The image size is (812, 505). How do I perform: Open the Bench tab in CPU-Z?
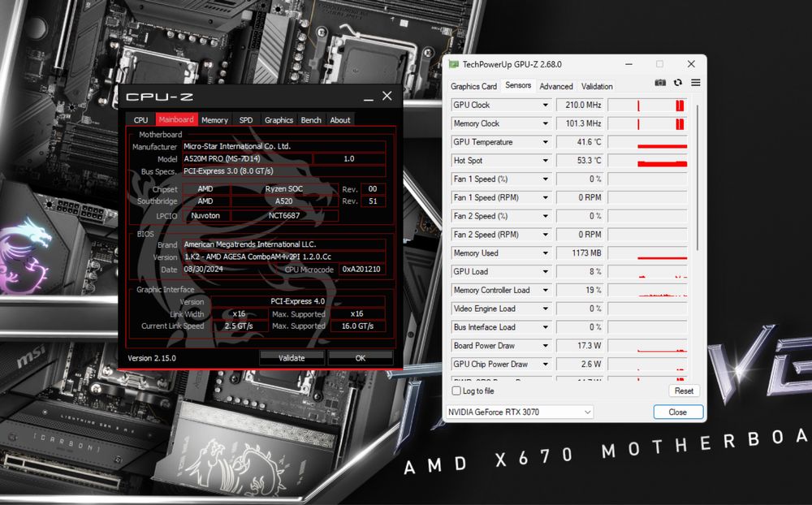point(311,119)
